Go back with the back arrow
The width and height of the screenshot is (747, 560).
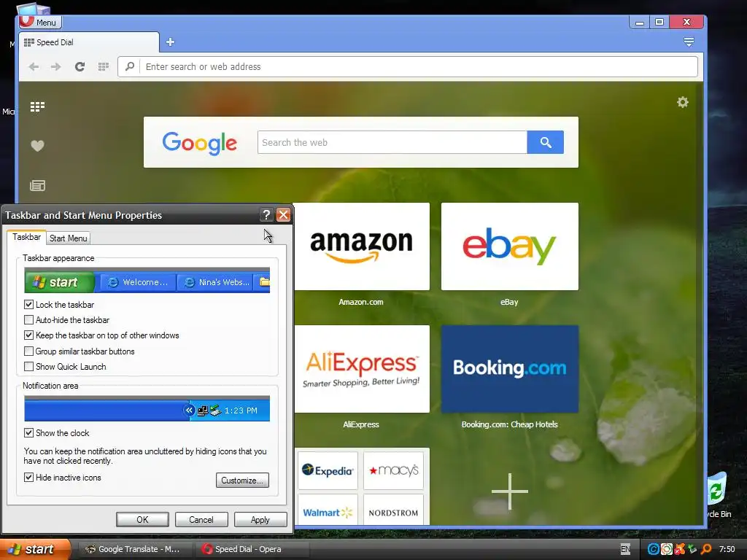click(x=34, y=66)
